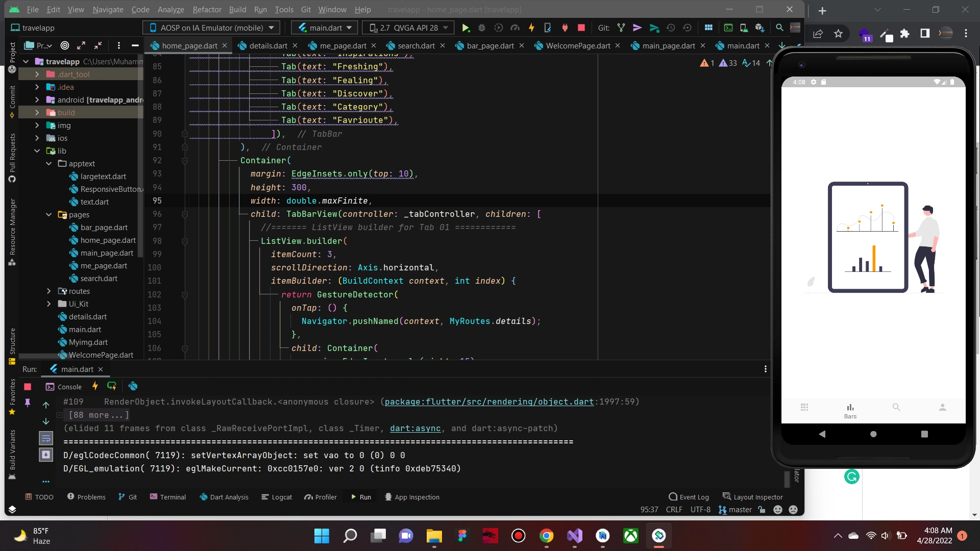Viewport: 980px width, 551px height.
Task: Collapse the pages folder in project tree
Action: (49, 214)
